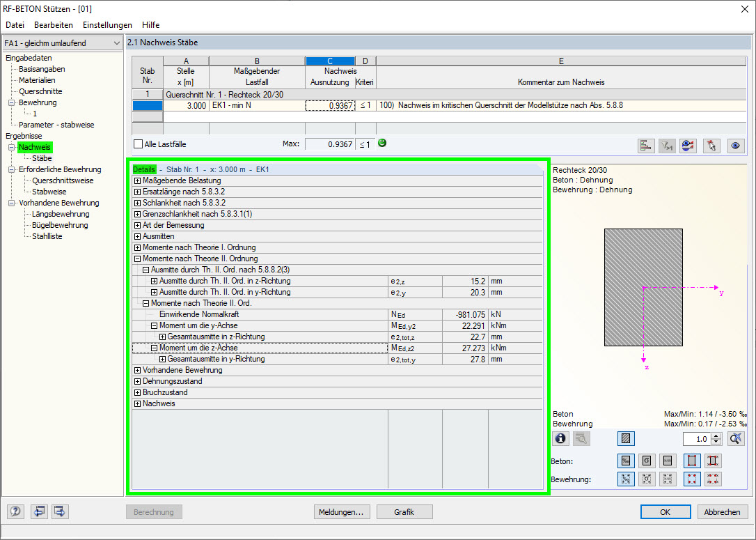Collapse the Momente nach Theorie II. Ordnung section
This screenshot has width=756, height=540.
(136, 258)
